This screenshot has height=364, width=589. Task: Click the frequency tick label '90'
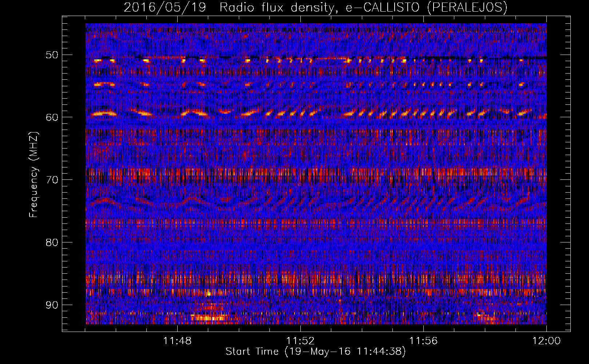tap(52, 305)
